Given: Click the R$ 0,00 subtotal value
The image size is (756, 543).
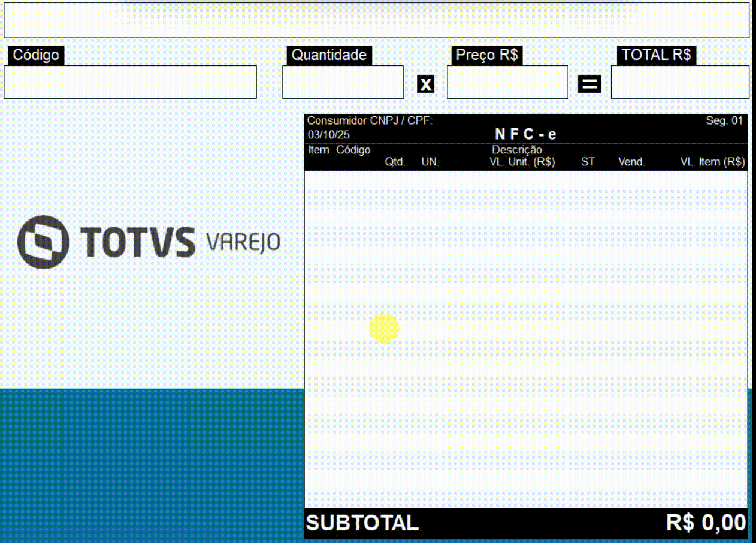Looking at the screenshot, I should pyautogui.click(x=706, y=523).
